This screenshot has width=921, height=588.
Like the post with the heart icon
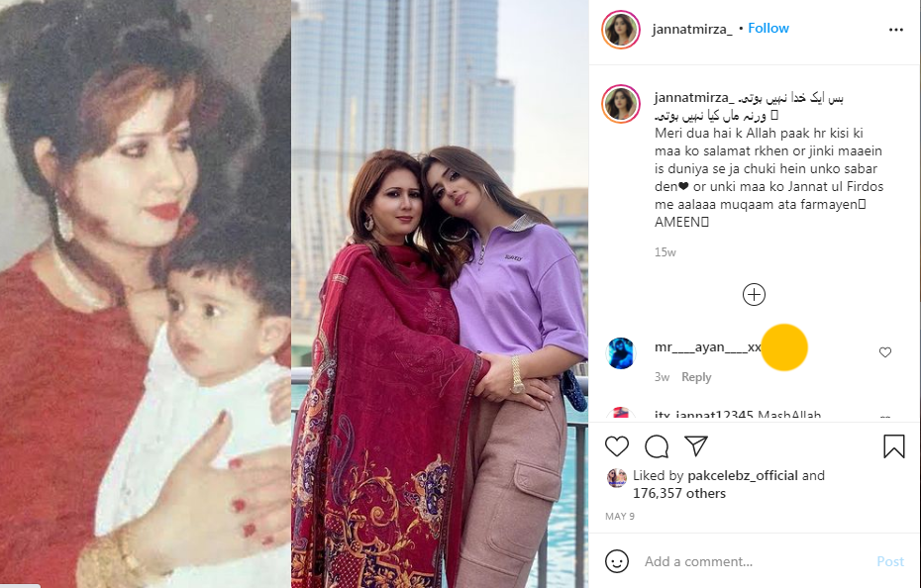617,446
